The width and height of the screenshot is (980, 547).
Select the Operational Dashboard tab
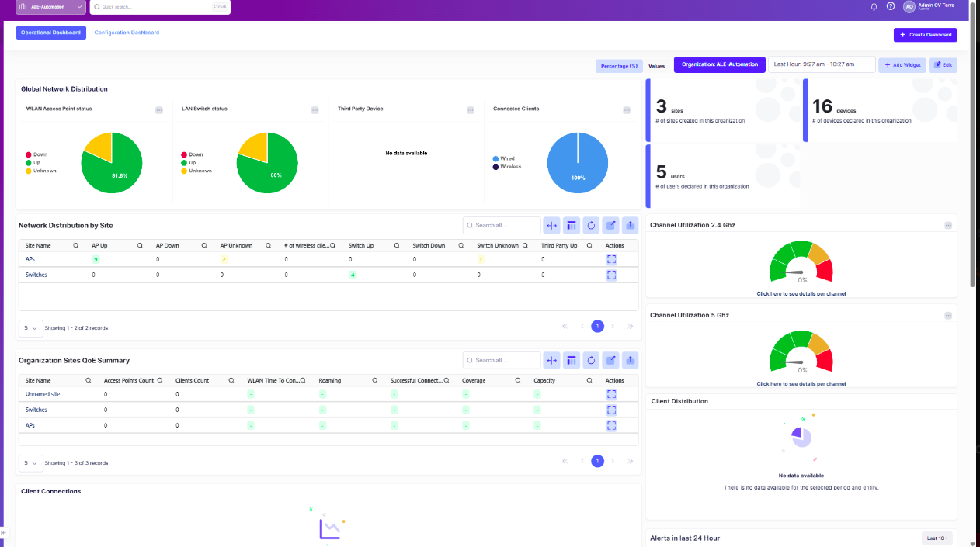[51, 33]
